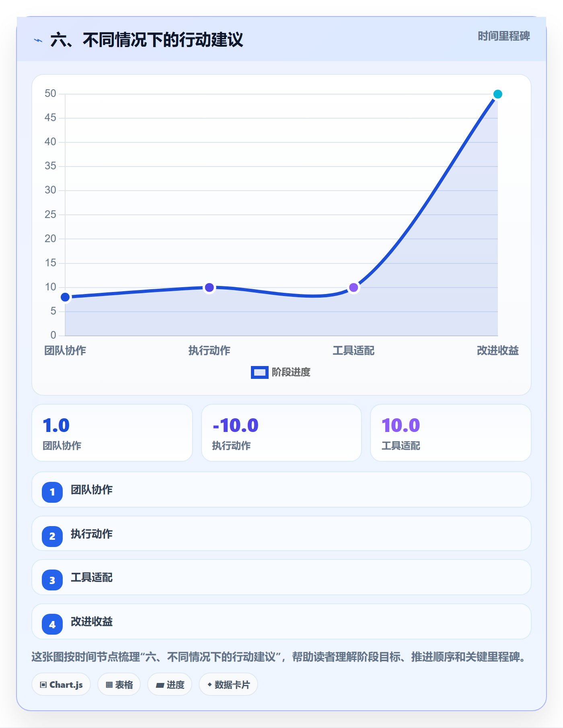Screen dimensions: 563x728
Task: Click the -10.0 value in the 执行动作 card
Action: click(236, 426)
